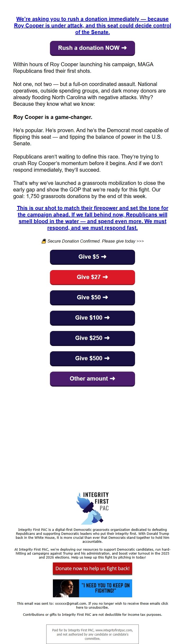Click the Obama "Keep on Fighting" banner
This screenshot has height=644, width=185.
pyautogui.click(x=92, y=588)
